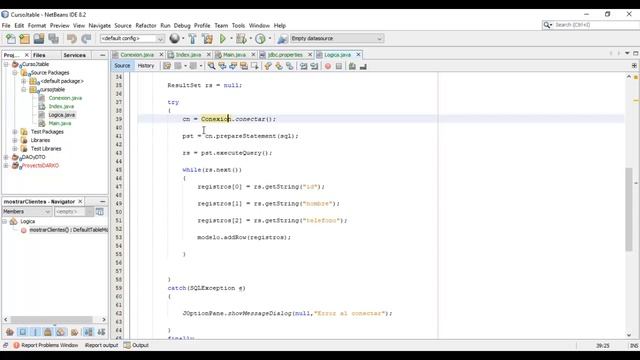Stop macro recording with the square icon
The image size is (640, 360).
click(338, 66)
